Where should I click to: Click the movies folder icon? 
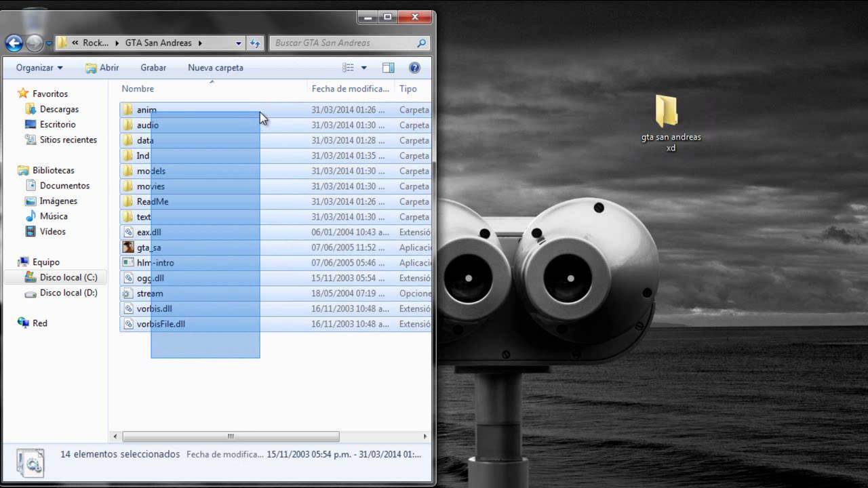[x=128, y=186]
